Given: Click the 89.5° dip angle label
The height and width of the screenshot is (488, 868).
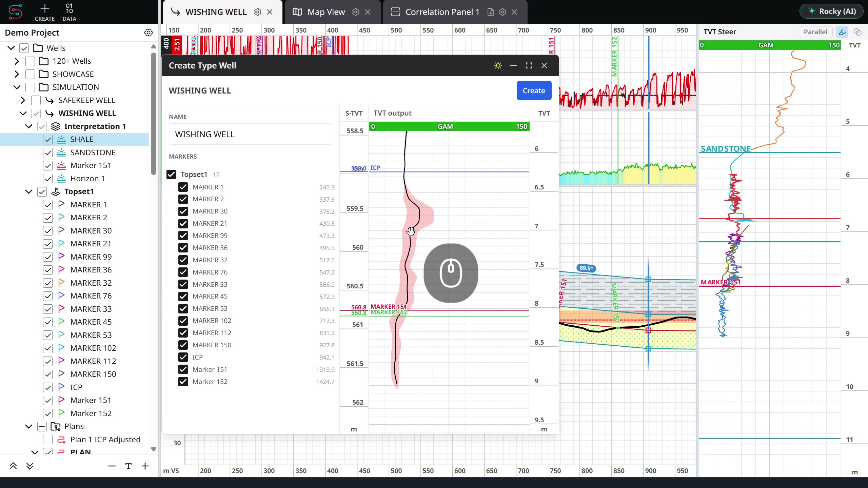Looking at the screenshot, I should 586,268.
